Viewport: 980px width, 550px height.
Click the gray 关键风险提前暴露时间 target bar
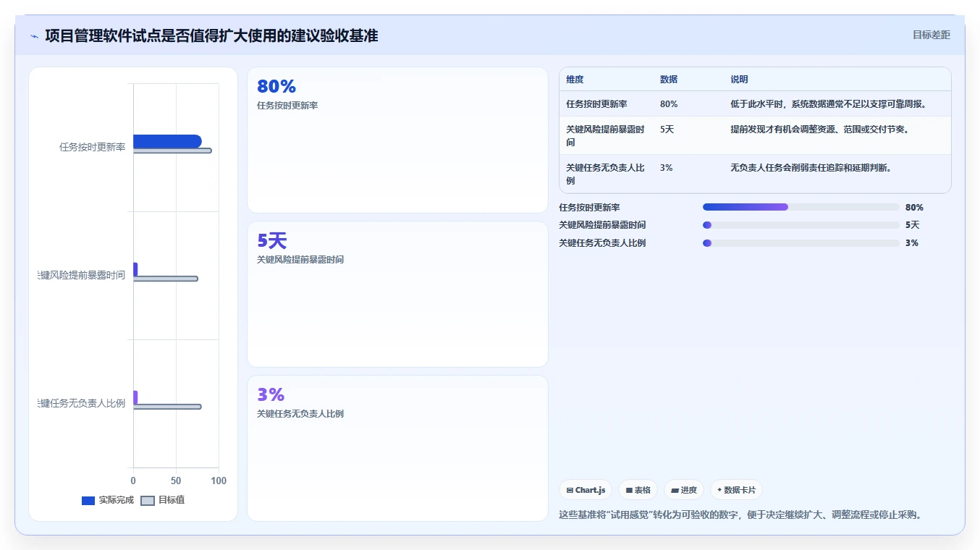pos(165,279)
